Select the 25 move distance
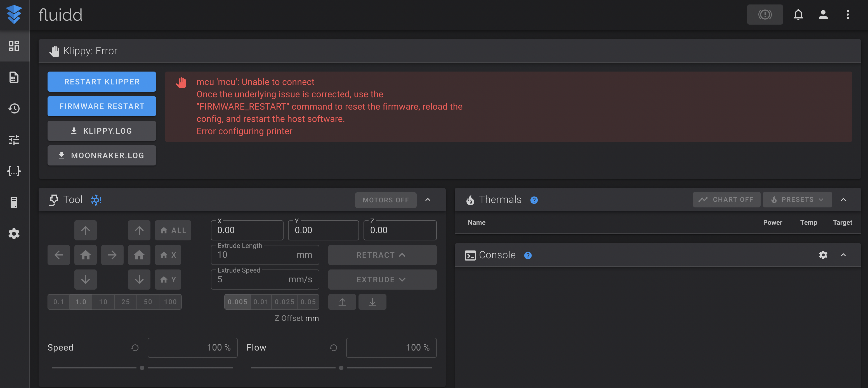This screenshot has width=868, height=388. click(x=126, y=302)
